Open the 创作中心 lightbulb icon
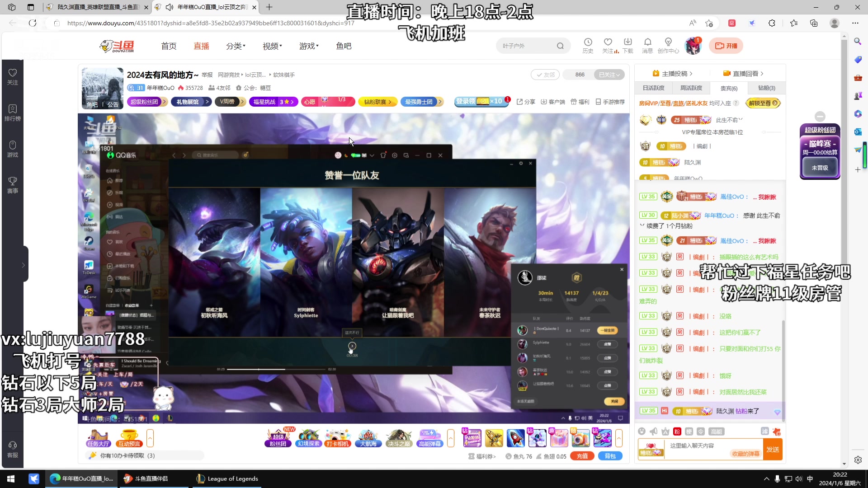 pyautogui.click(x=668, y=46)
